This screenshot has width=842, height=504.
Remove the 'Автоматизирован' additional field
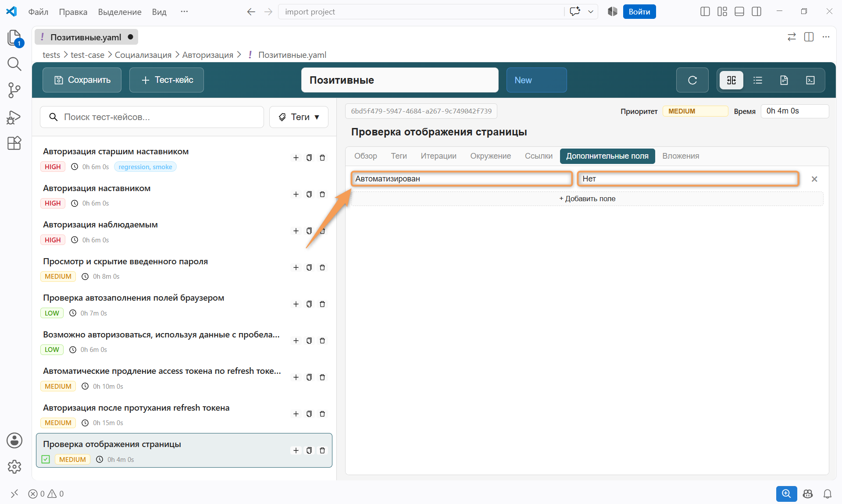(x=814, y=179)
